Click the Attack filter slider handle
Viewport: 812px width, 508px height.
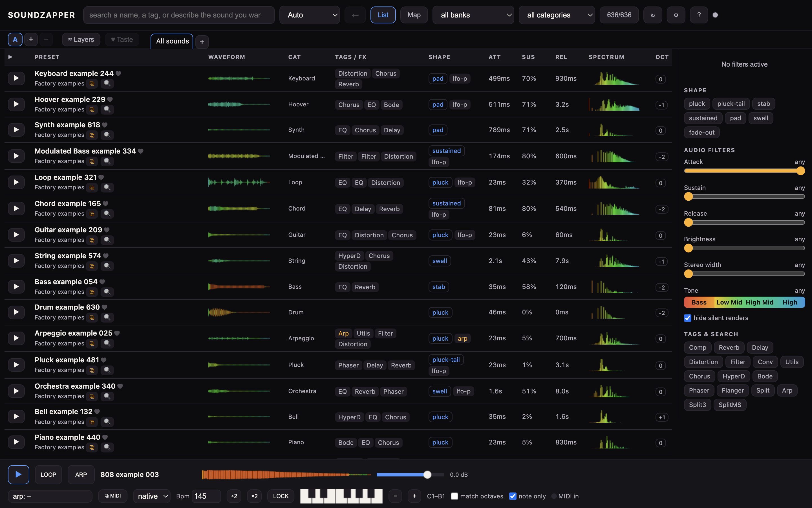[801, 171]
